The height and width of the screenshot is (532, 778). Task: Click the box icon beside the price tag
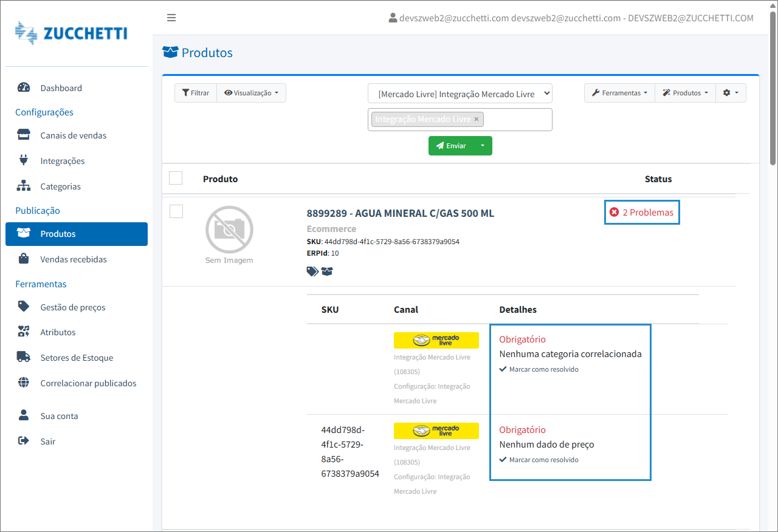pos(328,271)
